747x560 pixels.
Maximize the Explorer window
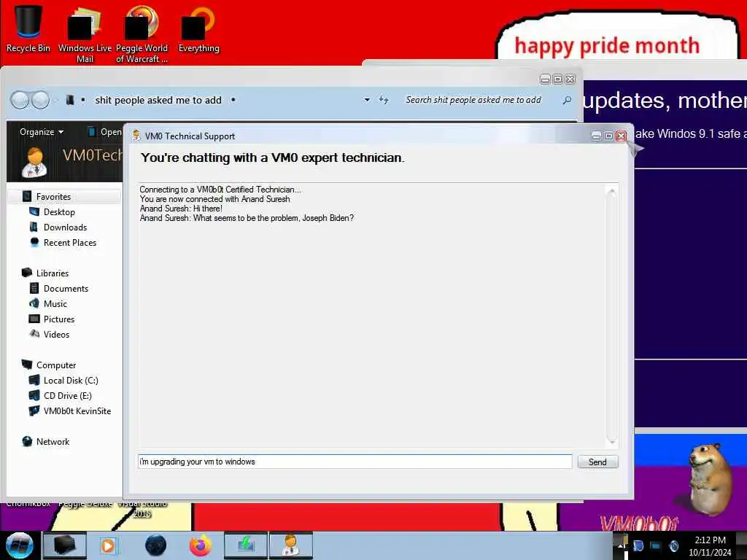[x=557, y=79]
